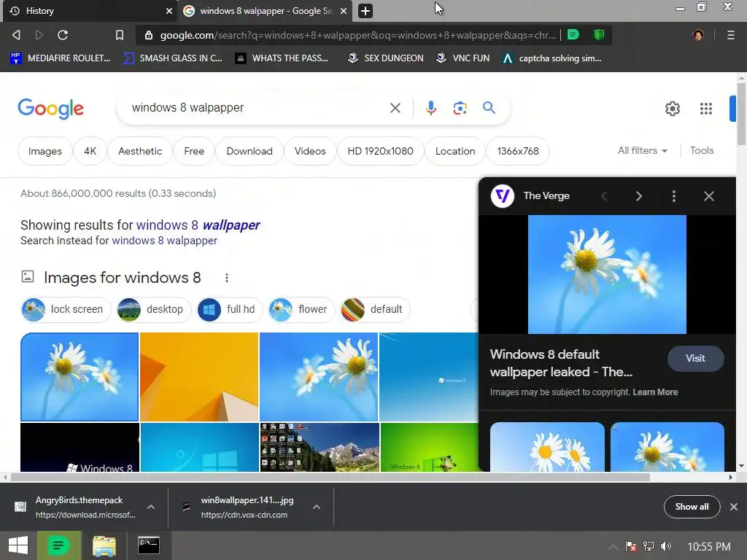747x560 pixels.
Task: Select the flower image chip
Action: (301, 309)
